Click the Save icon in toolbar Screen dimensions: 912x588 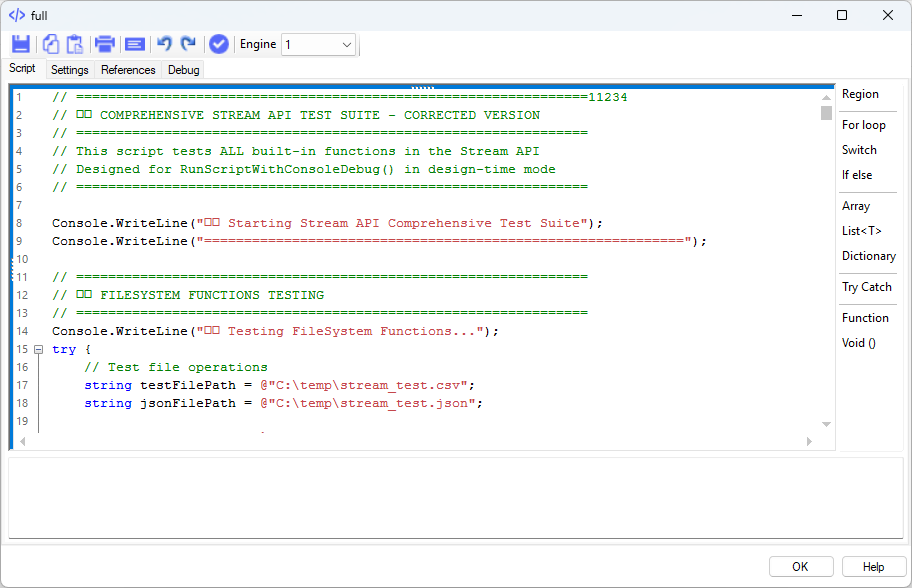[x=21, y=44]
